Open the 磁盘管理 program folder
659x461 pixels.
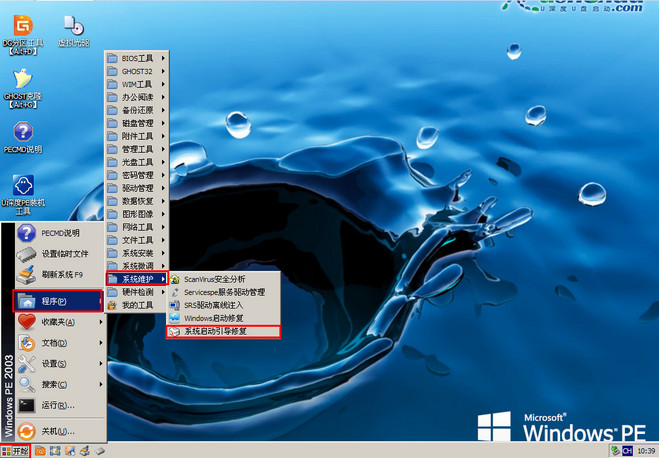coord(137,123)
